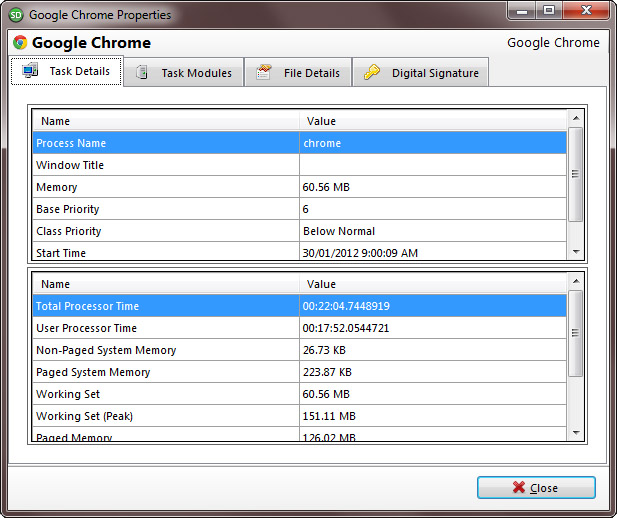Viewport: 617px width, 518px height.
Task: Click the key icon on the Digital Signature tab
Action: [x=372, y=73]
